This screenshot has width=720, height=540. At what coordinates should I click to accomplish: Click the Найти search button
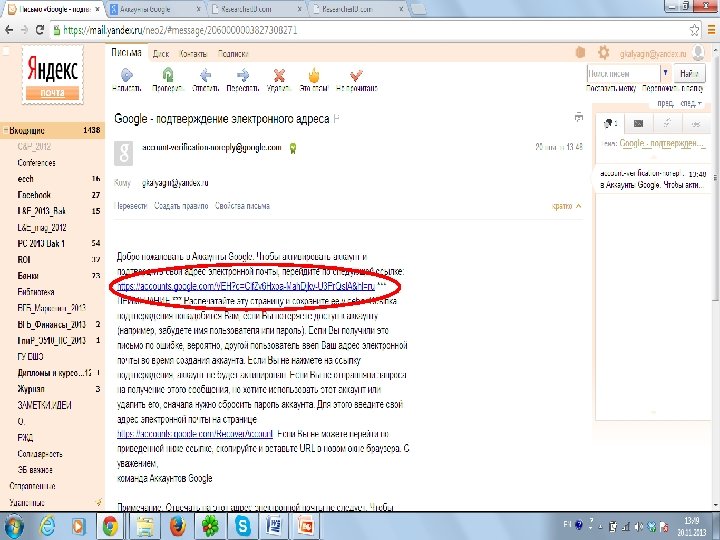[689, 73]
